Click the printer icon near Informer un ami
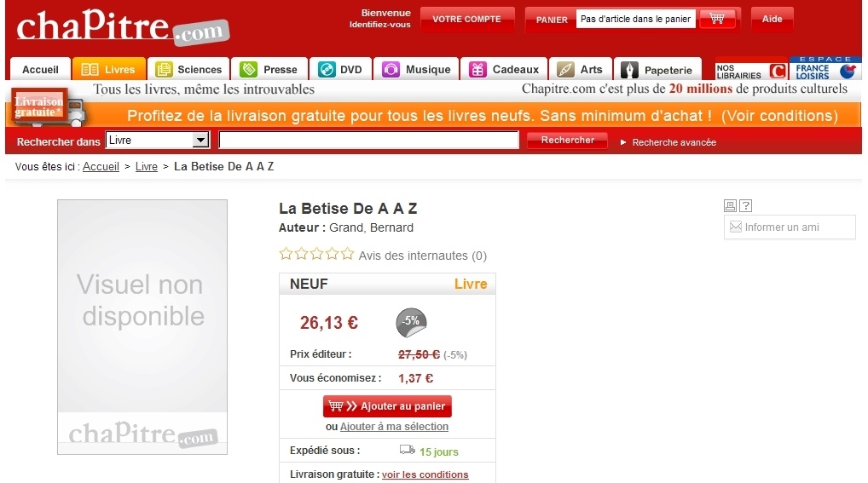The height and width of the screenshot is (483, 868). 730,206
